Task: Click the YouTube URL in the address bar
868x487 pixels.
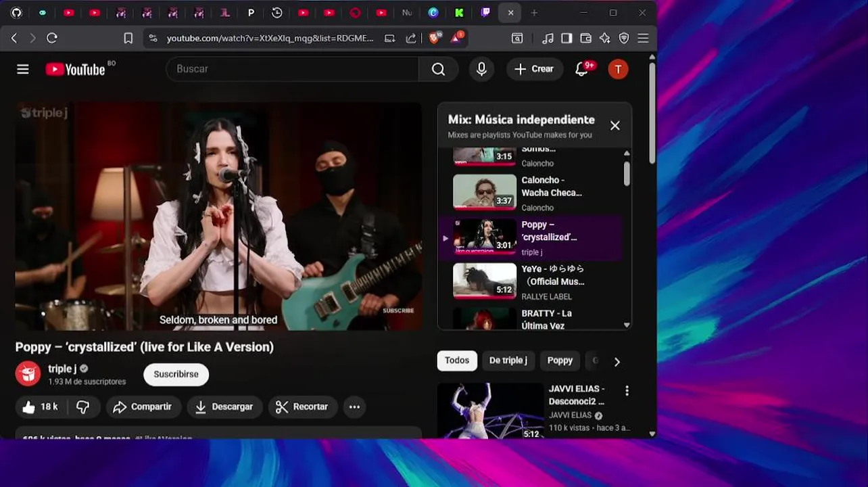Action: (x=270, y=39)
